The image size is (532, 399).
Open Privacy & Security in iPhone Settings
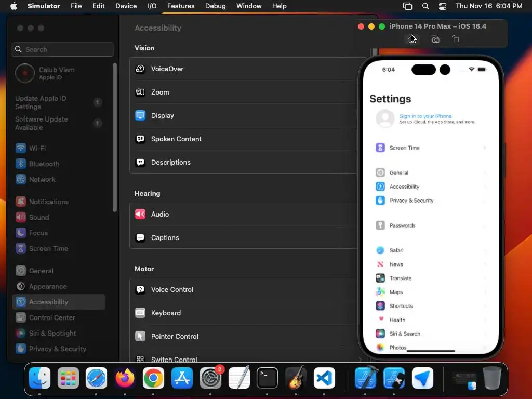coord(431,201)
